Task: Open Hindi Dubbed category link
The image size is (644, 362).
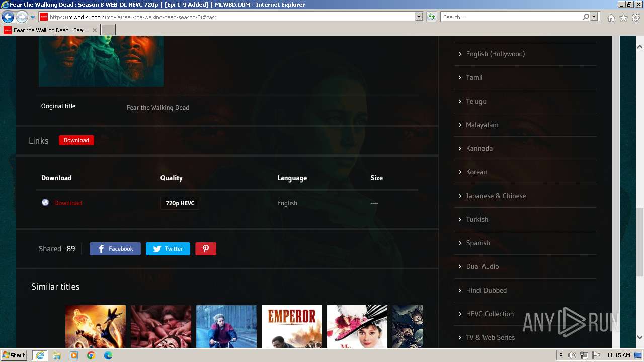Action: (486, 290)
